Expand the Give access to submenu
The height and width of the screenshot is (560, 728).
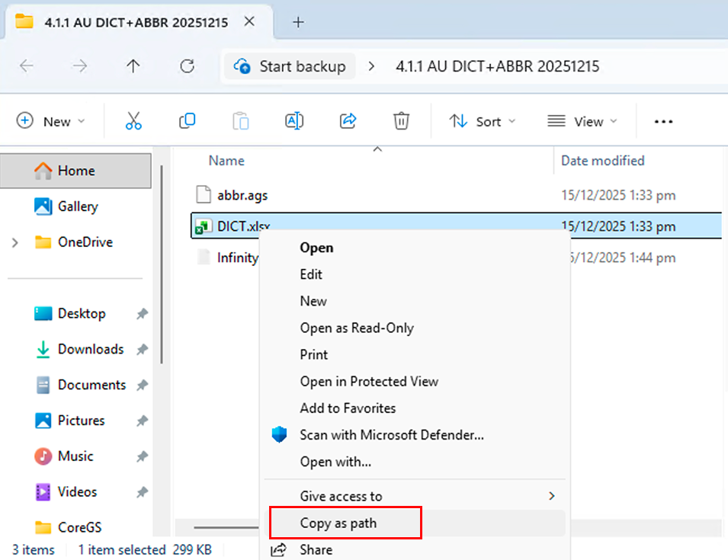tap(552, 496)
